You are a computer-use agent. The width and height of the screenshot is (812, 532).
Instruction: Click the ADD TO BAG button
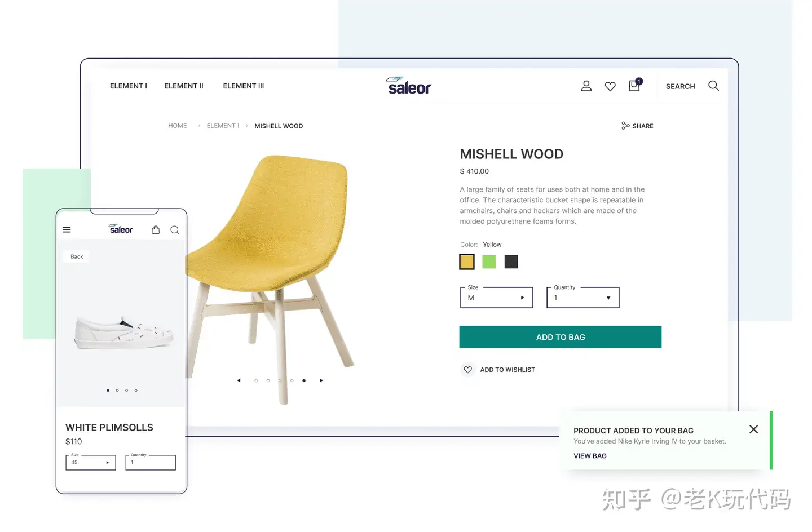(561, 337)
